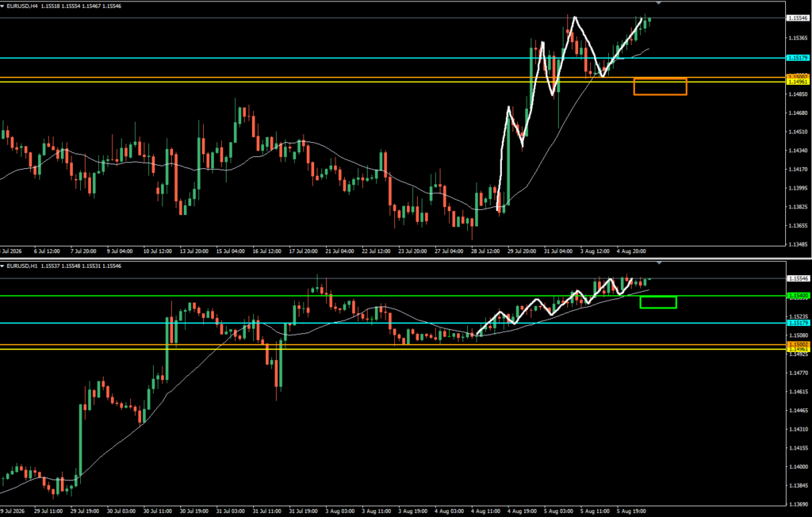
Task: Select the chart shift marker on H4 chart
Action: coord(659,3)
